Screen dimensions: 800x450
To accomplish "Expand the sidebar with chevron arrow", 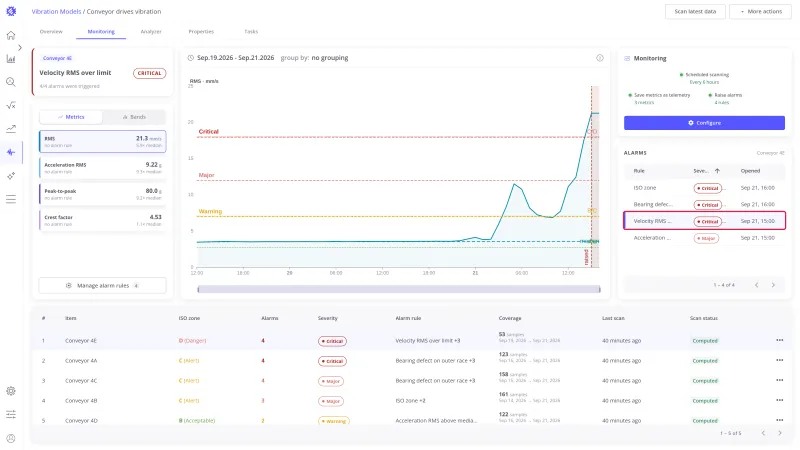I will 19,47.
